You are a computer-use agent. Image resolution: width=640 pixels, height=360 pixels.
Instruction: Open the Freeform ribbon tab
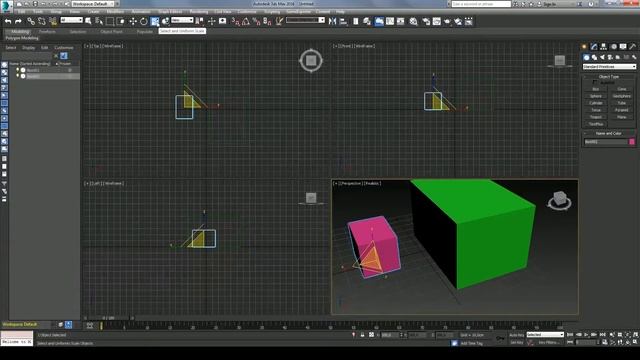(x=47, y=31)
